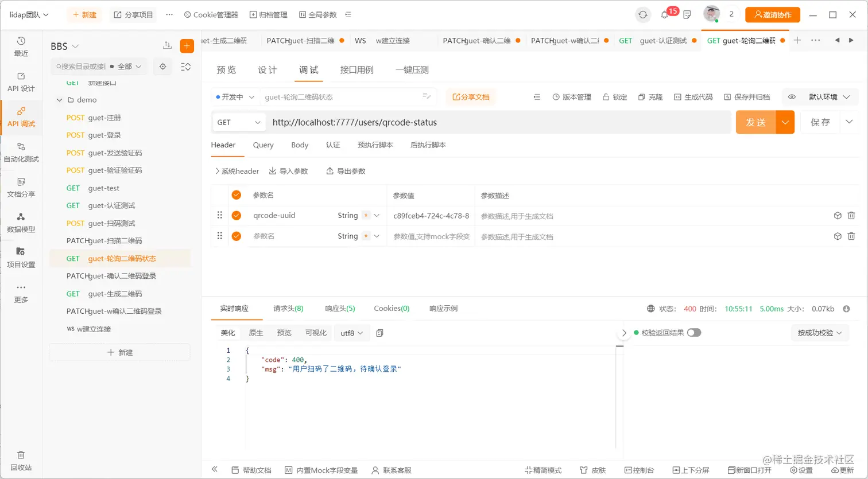Click the orange plus button beside BBS

coord(187,46)
